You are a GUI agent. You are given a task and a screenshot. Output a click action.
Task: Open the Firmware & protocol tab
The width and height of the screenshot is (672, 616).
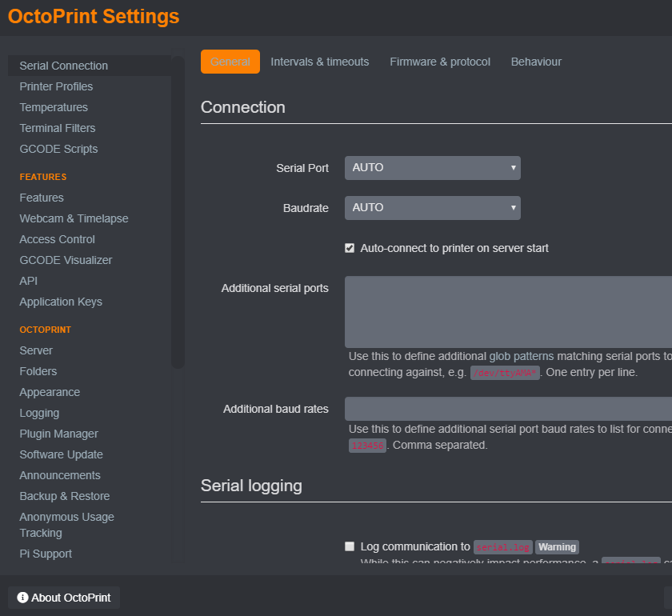pos(439,62)
